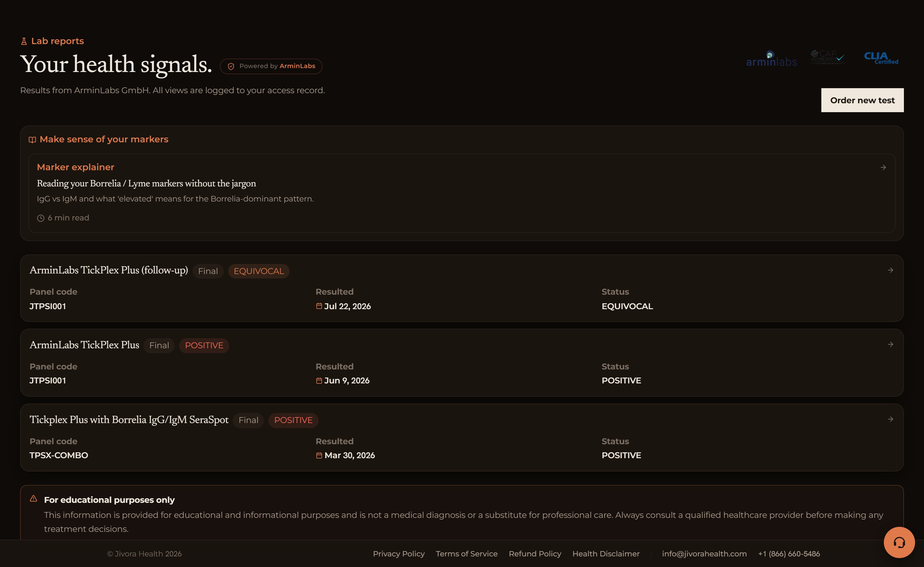Click the Jul 22, 2026 resulted date
The width and height of the screenshot is (924, 567).
(347, 306)
